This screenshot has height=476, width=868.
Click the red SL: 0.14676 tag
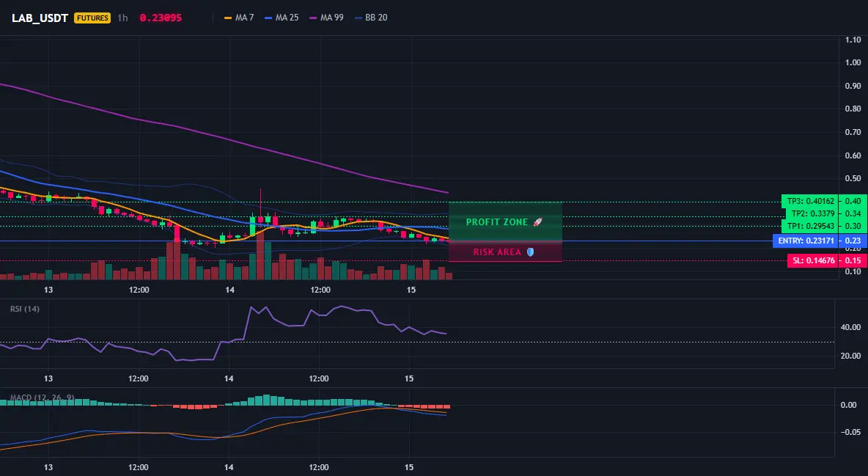813,260
